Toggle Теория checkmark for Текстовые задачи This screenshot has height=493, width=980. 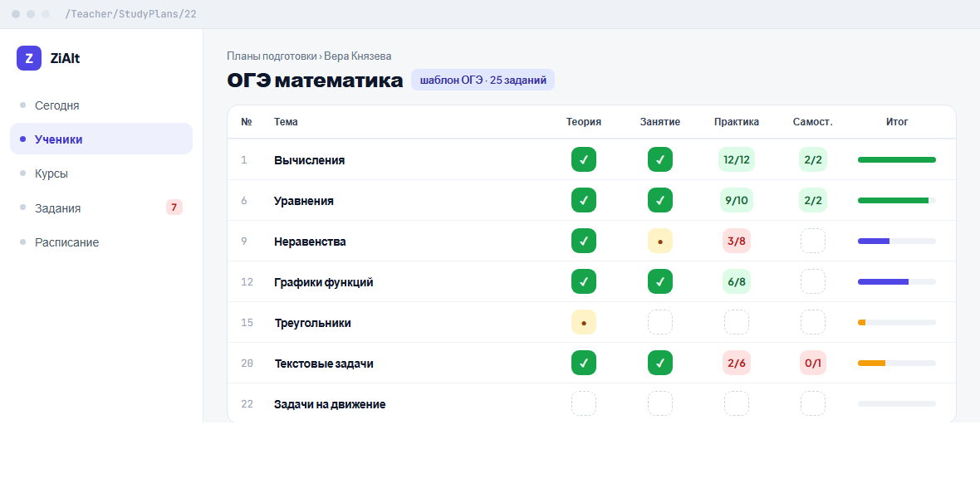tap(584, 363)
